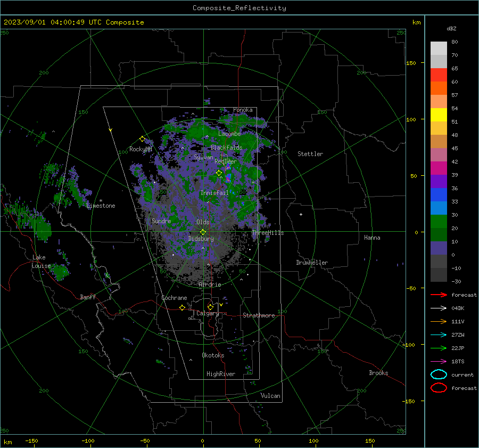Click the Drumheller city label
Image resolution: width=479 pixels, height=448 pixels.
[x=312, y=263]
